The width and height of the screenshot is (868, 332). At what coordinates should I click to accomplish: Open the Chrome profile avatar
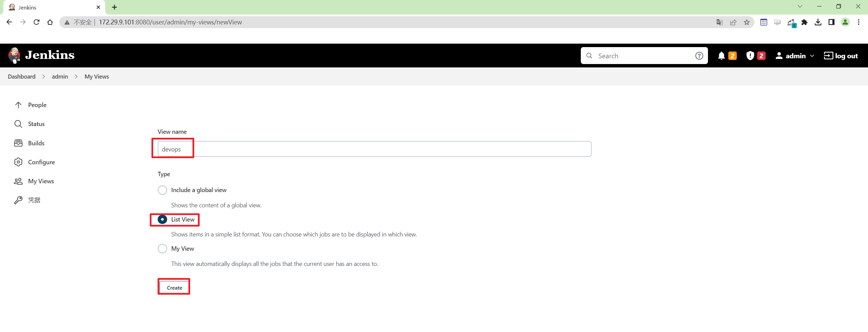pyautogui.click(x=845, y=22)
